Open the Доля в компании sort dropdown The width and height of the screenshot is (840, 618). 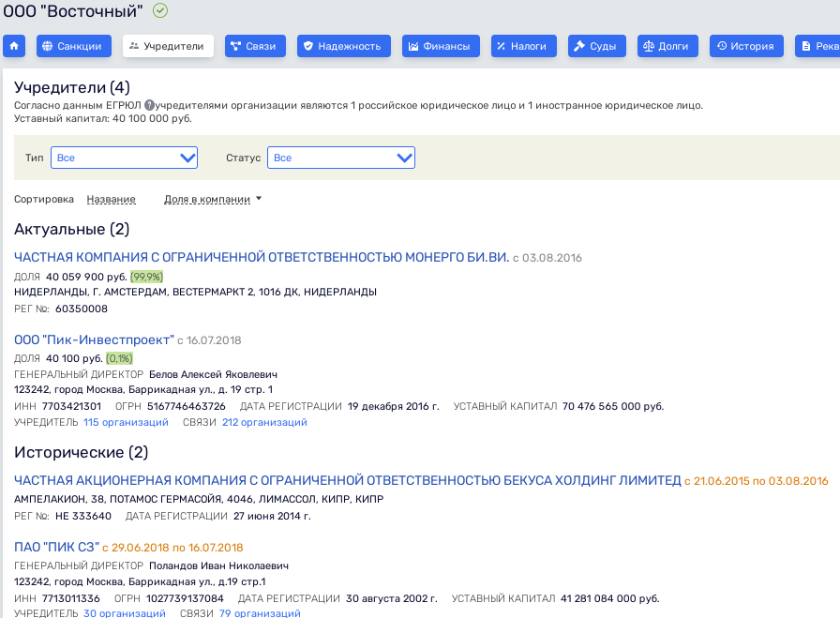pyautogui.click(x=213, y=199)
